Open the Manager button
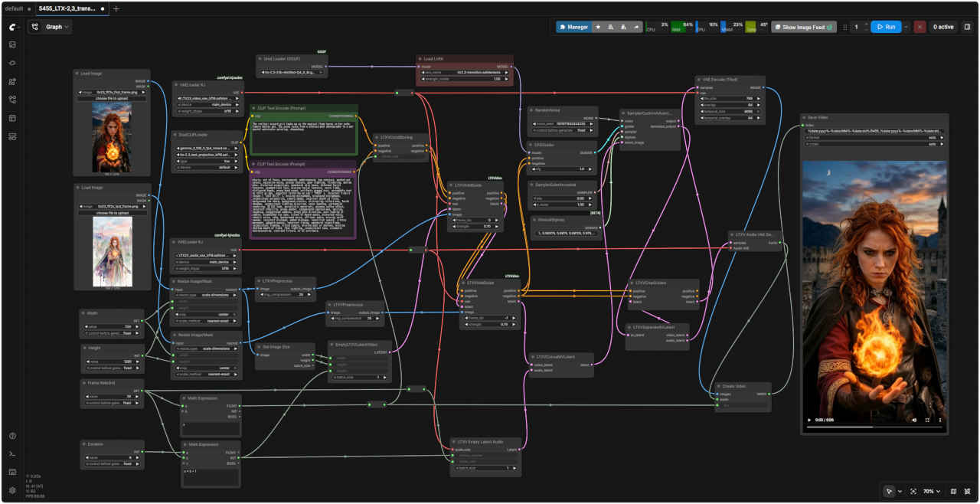This screenshot has width=980, height=504. pos(573,27)
